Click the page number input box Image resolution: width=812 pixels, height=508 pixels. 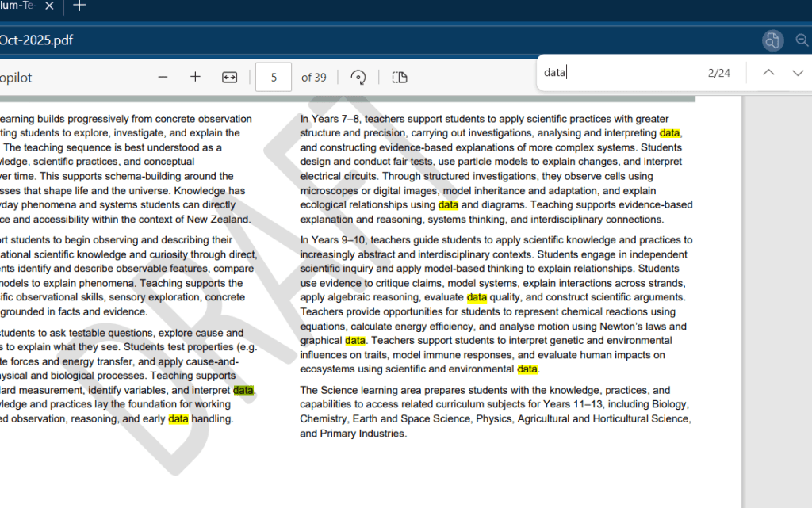[274, 77]
